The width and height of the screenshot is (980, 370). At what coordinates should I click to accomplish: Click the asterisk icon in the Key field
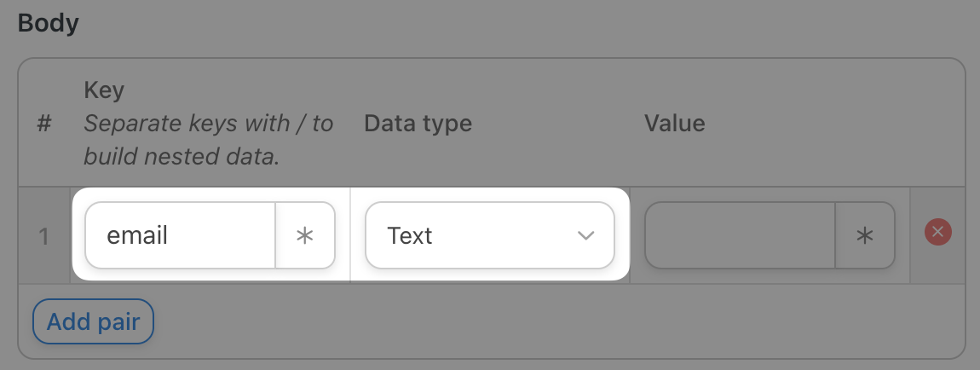pyautogui.click(x=305, y=235)
